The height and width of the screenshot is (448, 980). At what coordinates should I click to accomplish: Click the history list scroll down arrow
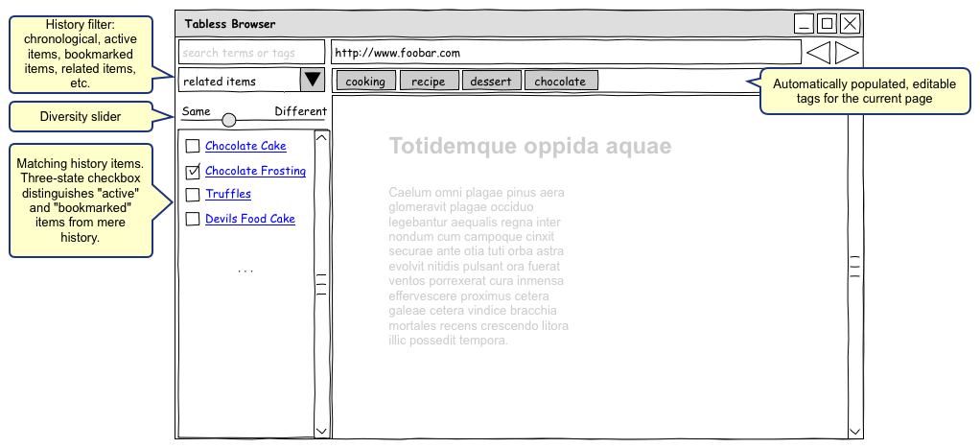321,431
